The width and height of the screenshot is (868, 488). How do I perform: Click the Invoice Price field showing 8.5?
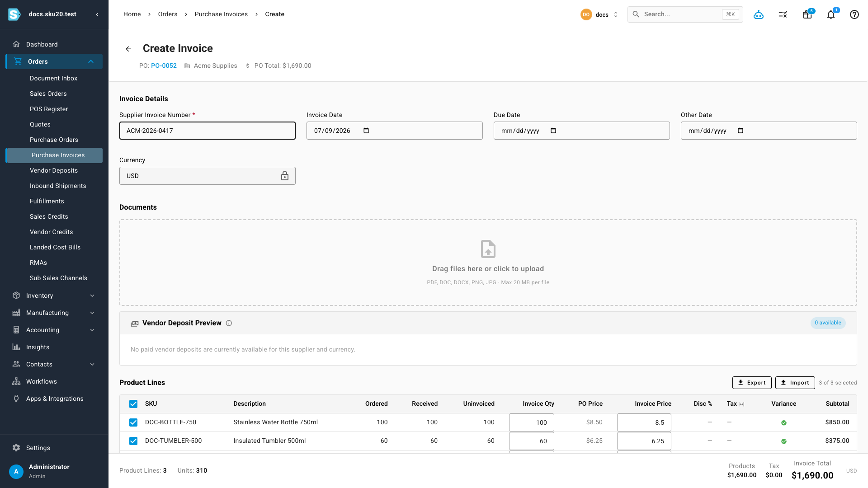pos(644,422)
